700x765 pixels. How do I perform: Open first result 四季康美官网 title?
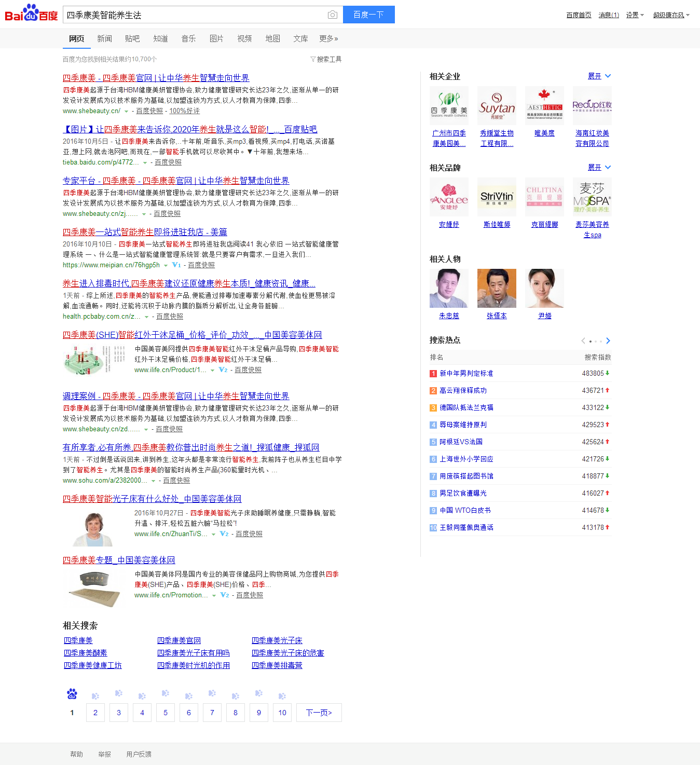tap(156, 78)
